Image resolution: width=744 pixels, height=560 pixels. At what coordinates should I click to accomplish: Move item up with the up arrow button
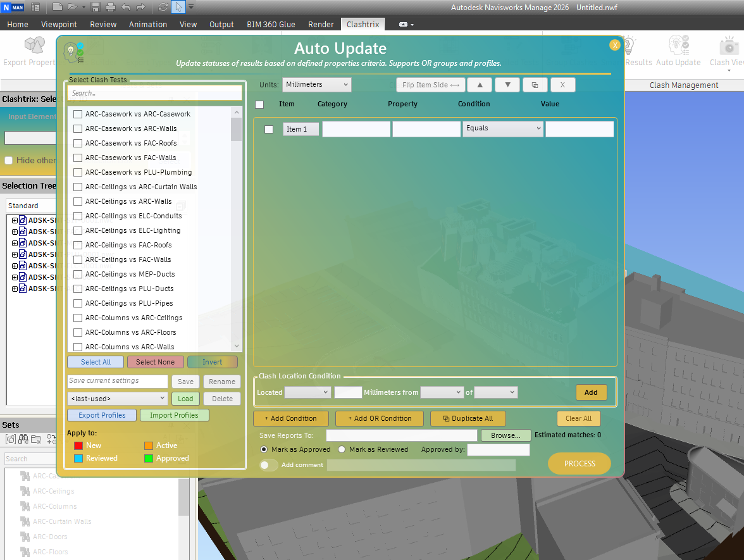[x=480, y=85]
